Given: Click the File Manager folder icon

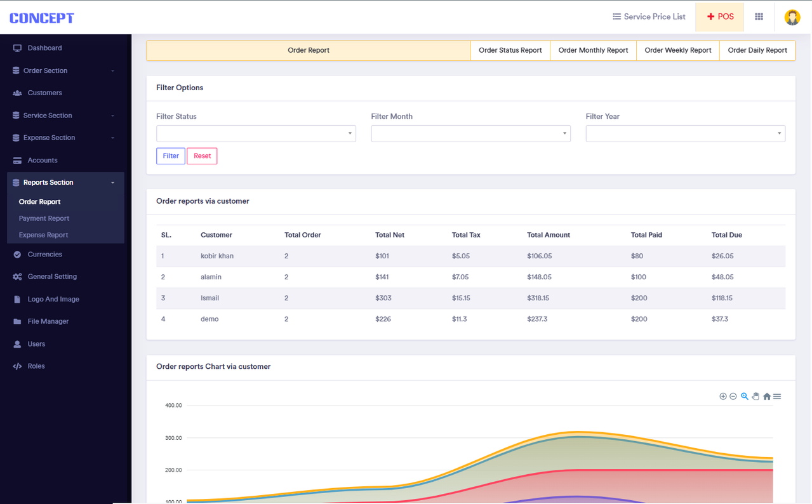Looking at the screenshot, I should 17,322.
